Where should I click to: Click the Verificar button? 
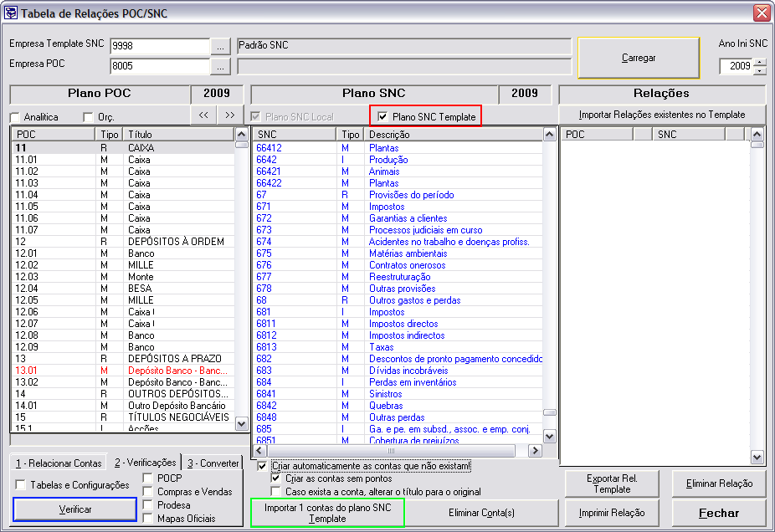point(74,509)
